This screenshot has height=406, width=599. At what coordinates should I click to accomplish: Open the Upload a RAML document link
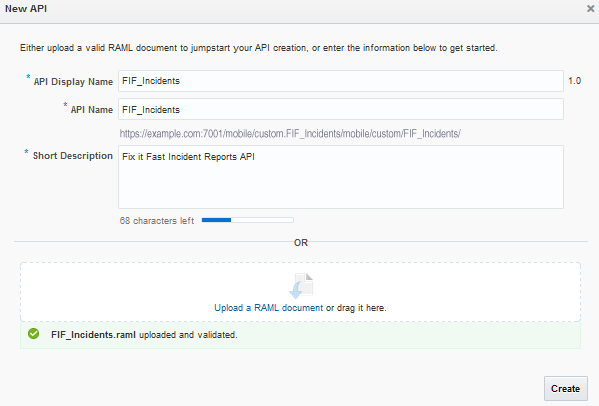click(269, 308)
